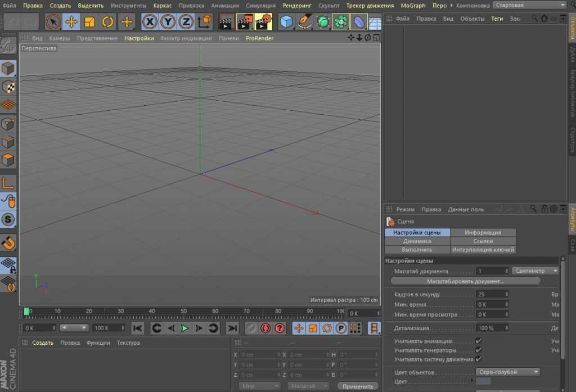Open the Сантиметр units dropdown

pos(535,271)
